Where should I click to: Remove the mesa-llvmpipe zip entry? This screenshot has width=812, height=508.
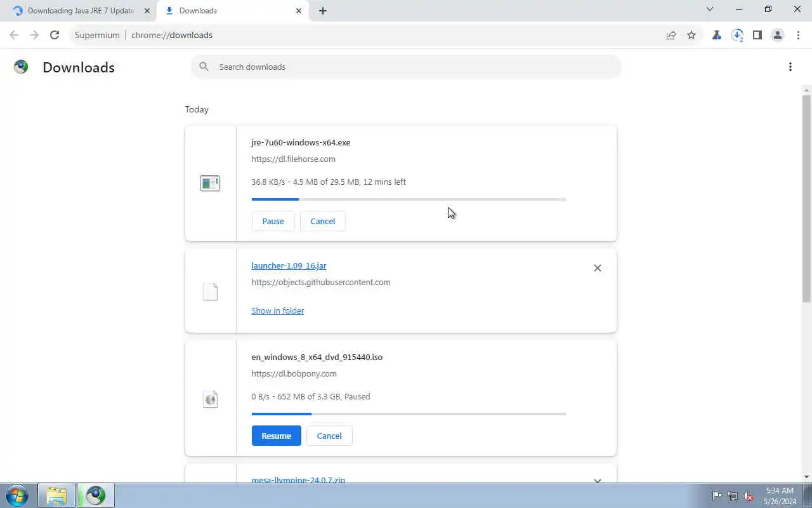pos(598,481)
